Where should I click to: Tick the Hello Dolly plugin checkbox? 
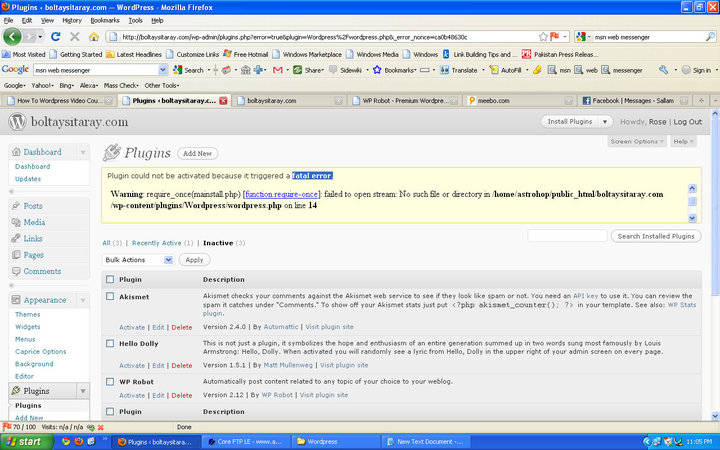[x=110, y=342]
